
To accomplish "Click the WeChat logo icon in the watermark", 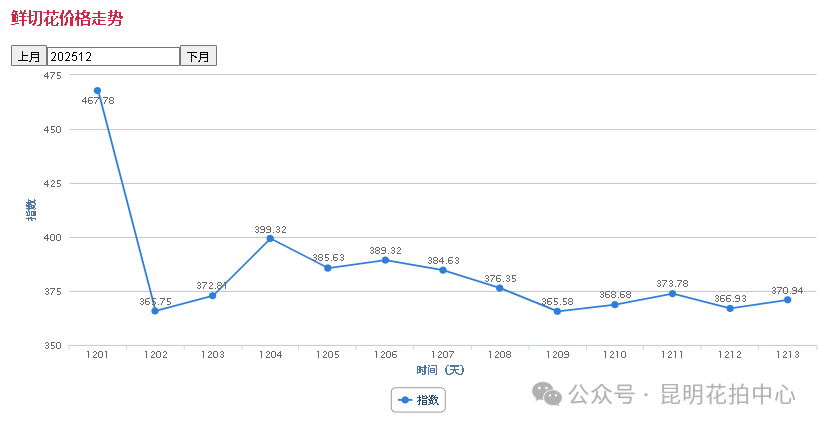I will point(547,394).
